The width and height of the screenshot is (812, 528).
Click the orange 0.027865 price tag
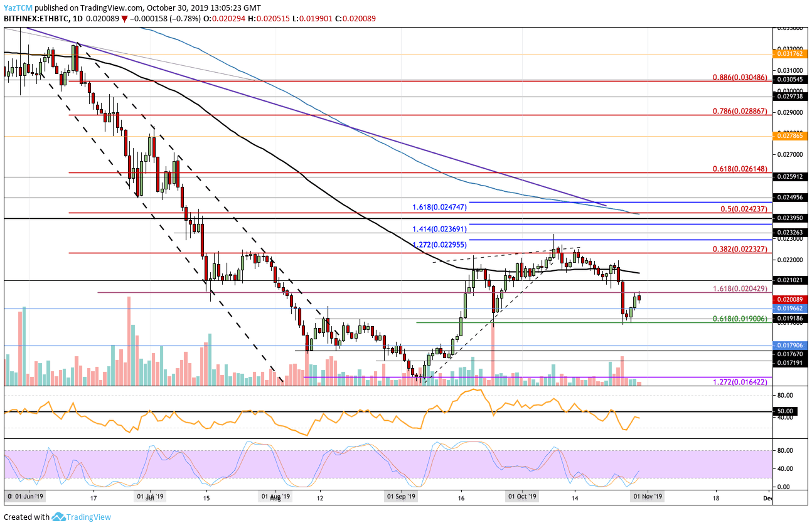[x=791, y=135]
